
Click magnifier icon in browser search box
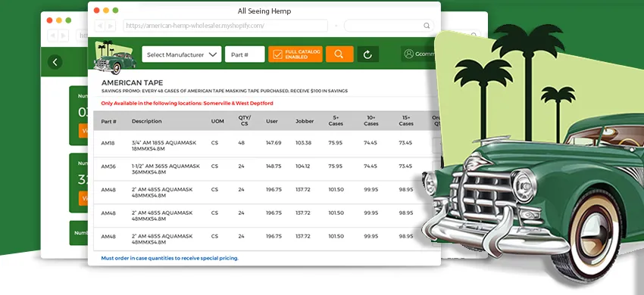tap(427, 26)
